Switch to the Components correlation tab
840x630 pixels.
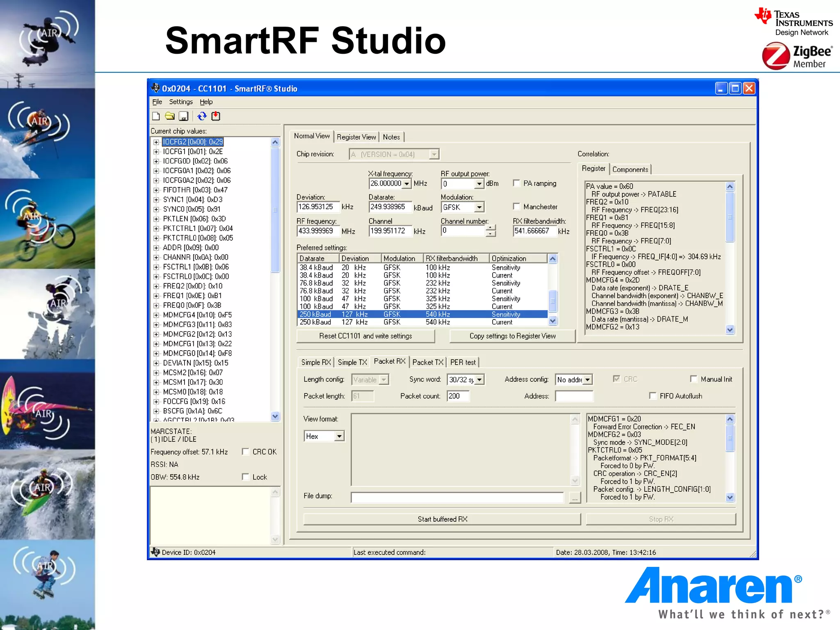tap(630, 169)
